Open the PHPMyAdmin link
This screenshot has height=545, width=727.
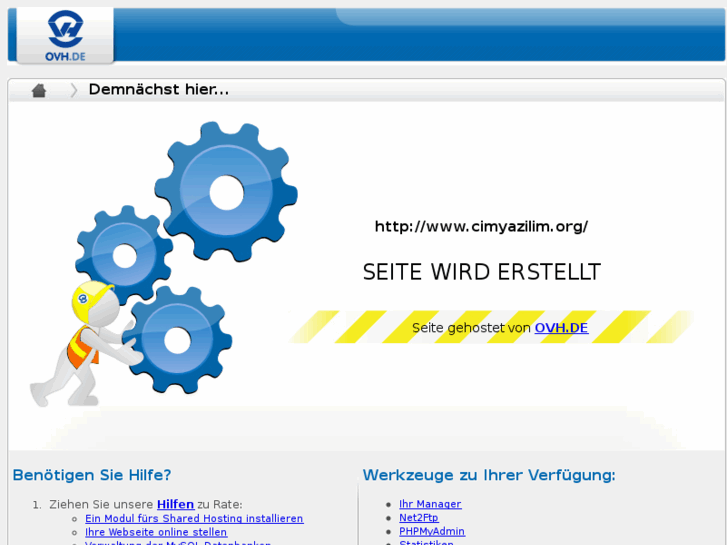432,531
